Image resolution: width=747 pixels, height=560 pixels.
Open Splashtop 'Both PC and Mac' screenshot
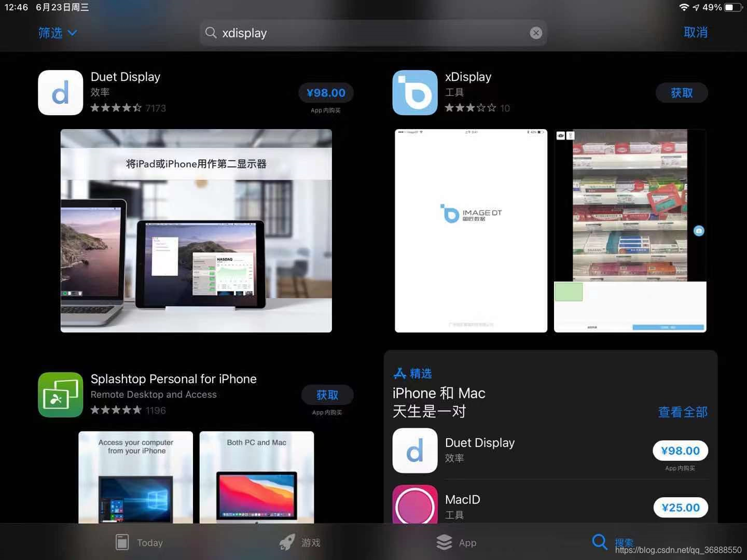[257, 478]
